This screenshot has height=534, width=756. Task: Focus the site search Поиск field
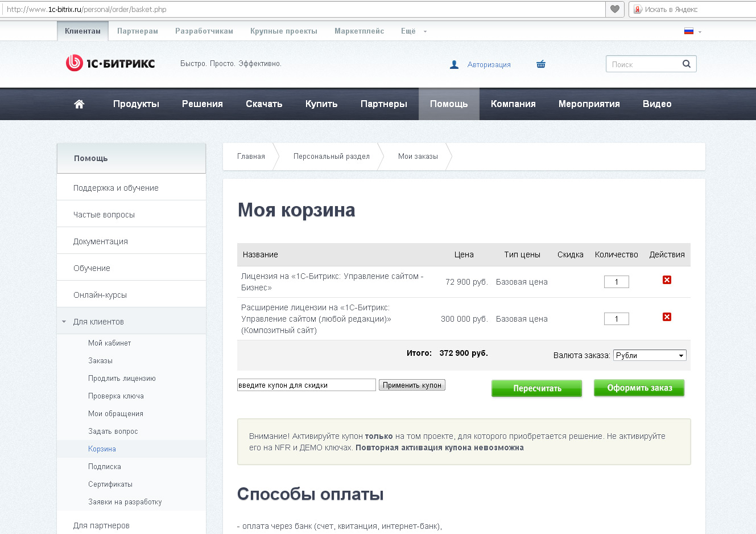pos(643,64)
